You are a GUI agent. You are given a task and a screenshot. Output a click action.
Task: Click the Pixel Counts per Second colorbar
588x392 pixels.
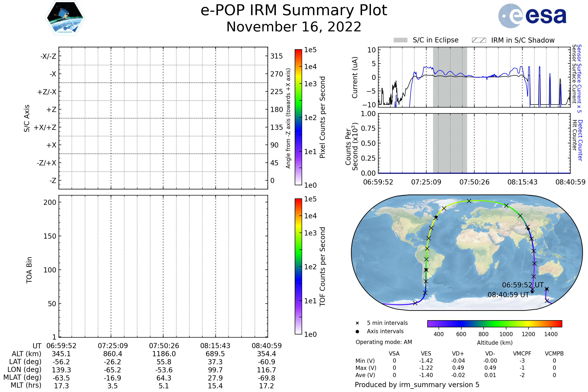tap(298, 118)
